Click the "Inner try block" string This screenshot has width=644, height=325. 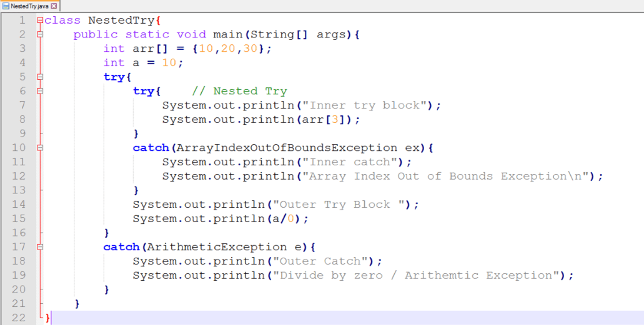pos(365,105)
